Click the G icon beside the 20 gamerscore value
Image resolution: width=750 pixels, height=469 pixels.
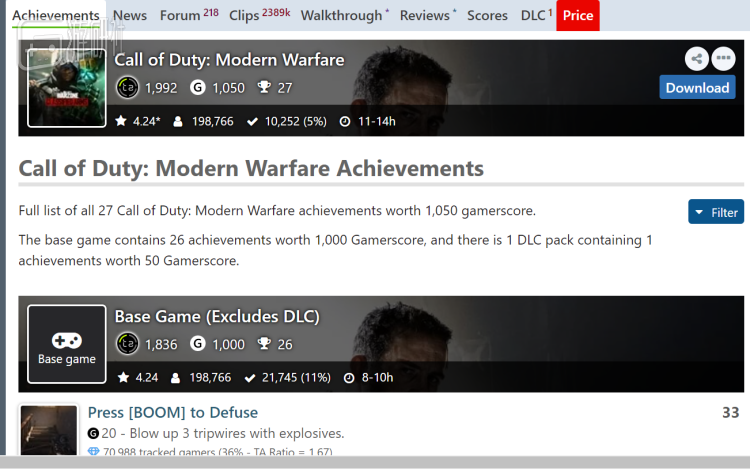pyautogui.click(x=93, y=434)
